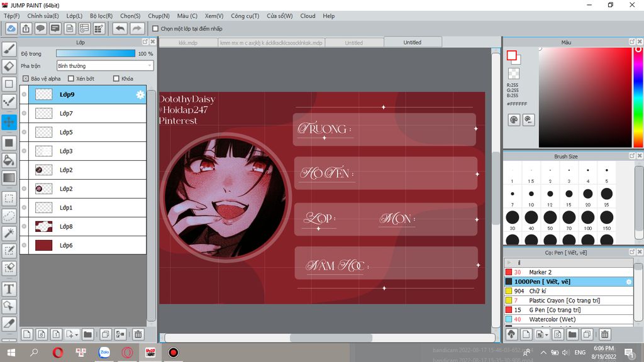
Task: Select the G Pen brush
Action: point(569,310)
